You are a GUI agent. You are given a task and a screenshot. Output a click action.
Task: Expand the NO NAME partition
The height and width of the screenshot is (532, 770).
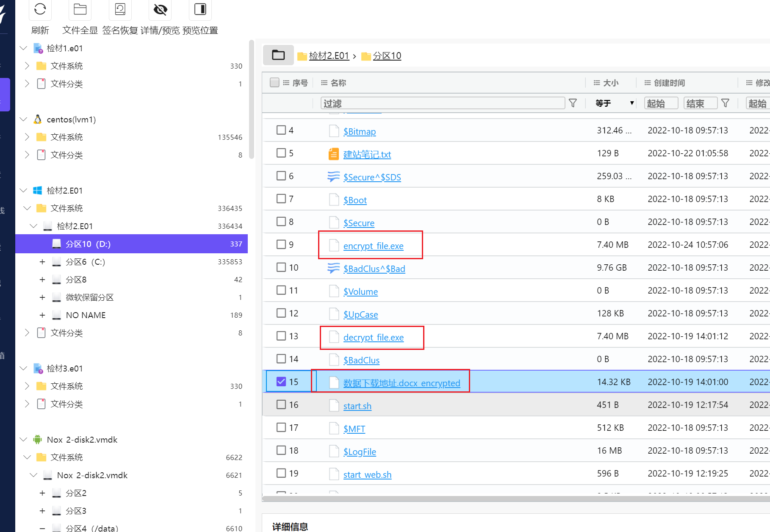click(42, 315)
